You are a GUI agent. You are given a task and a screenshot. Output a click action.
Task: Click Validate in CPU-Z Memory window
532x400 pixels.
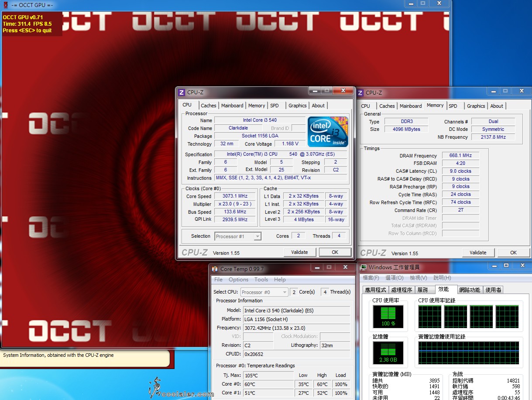pos(478,253)
